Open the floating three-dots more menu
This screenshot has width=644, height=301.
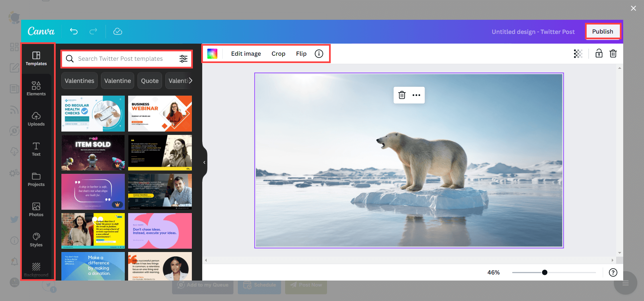click(416, 95)
